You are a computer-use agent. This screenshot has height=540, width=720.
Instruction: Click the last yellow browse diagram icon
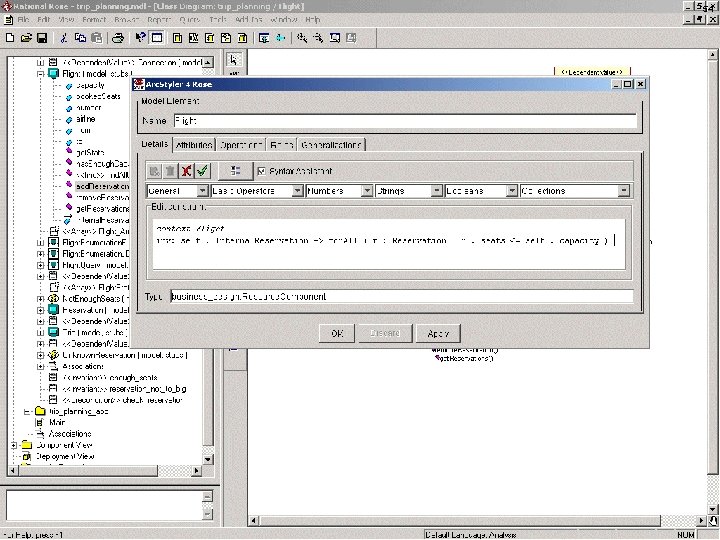pyautogui.click(x=242, y=38)
